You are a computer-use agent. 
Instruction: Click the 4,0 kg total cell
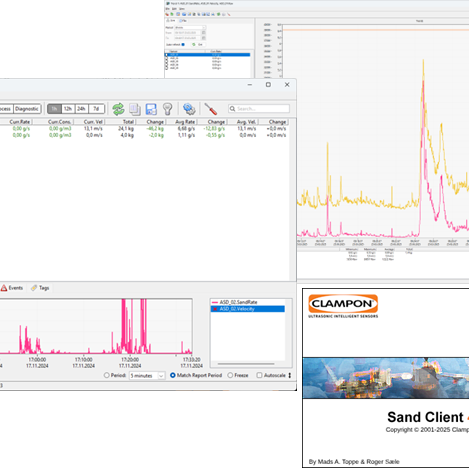(x=127, y=135)
